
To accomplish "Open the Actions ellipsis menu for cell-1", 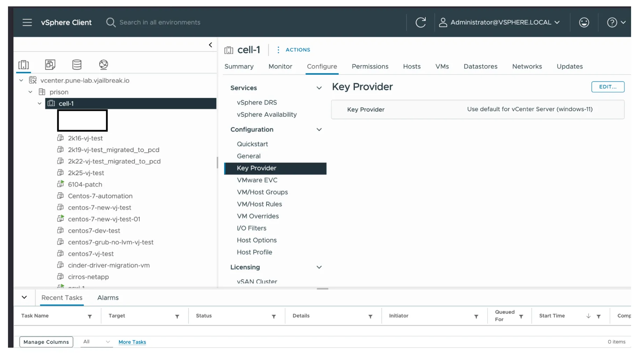I will 278,50.
